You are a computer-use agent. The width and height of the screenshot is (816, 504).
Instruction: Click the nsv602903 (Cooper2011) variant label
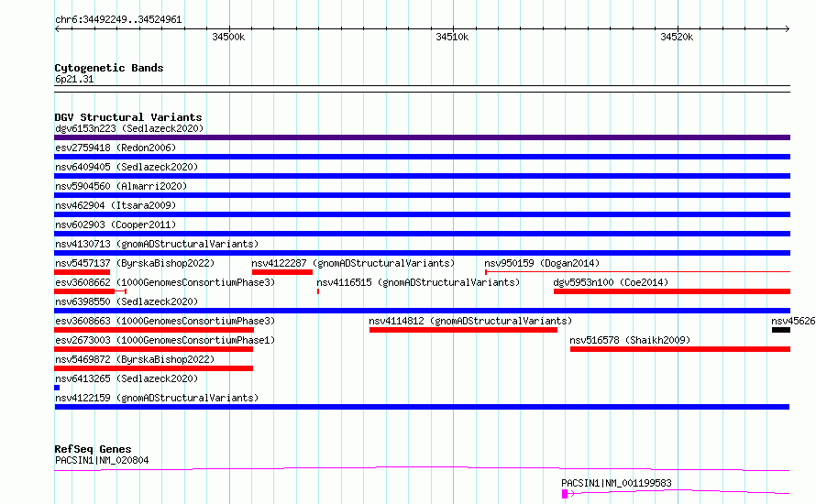pyautogui.click(x=116, y=225)
